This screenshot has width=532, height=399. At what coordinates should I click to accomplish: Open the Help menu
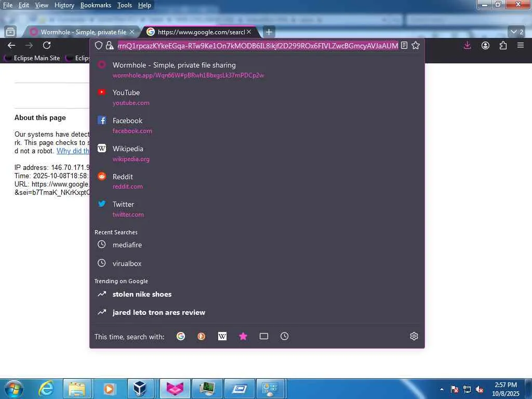(144, 5)
